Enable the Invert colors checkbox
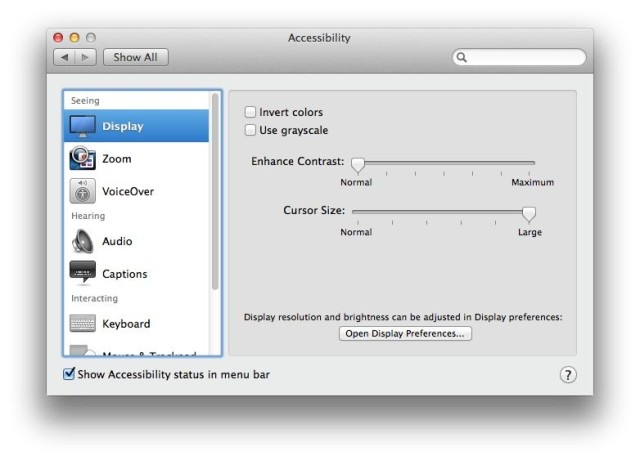 click(251, 113)
